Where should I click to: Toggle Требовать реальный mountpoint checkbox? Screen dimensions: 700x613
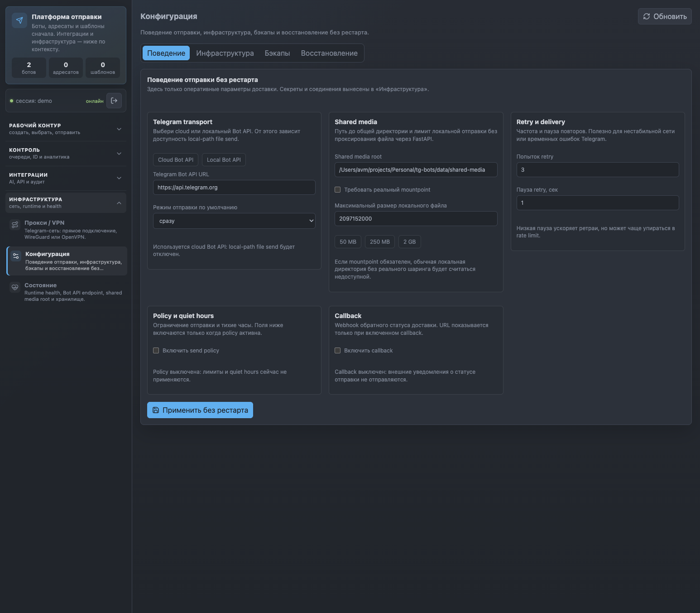pos(337,189)
